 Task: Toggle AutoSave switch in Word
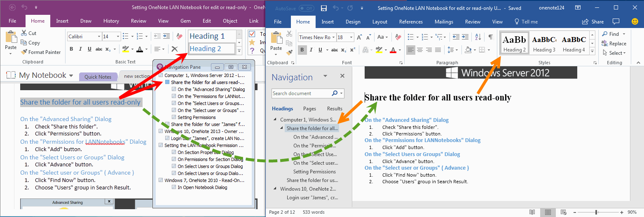coord(306,8)
